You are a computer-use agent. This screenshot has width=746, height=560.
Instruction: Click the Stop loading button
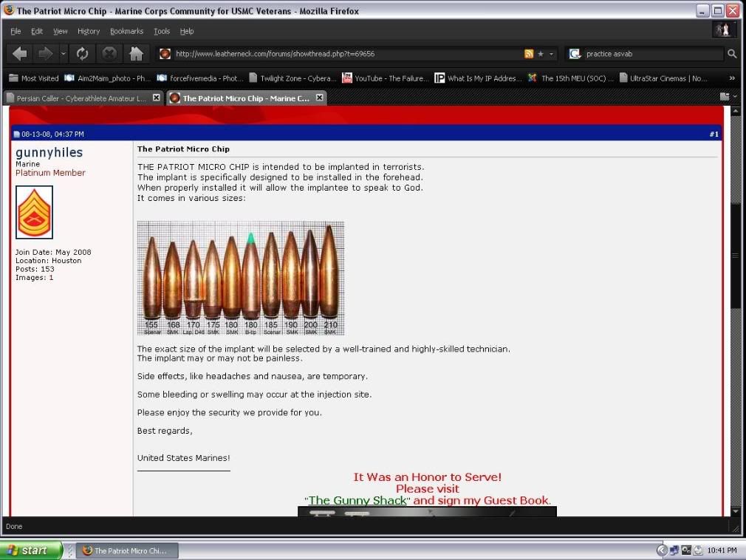pos(109,53)
